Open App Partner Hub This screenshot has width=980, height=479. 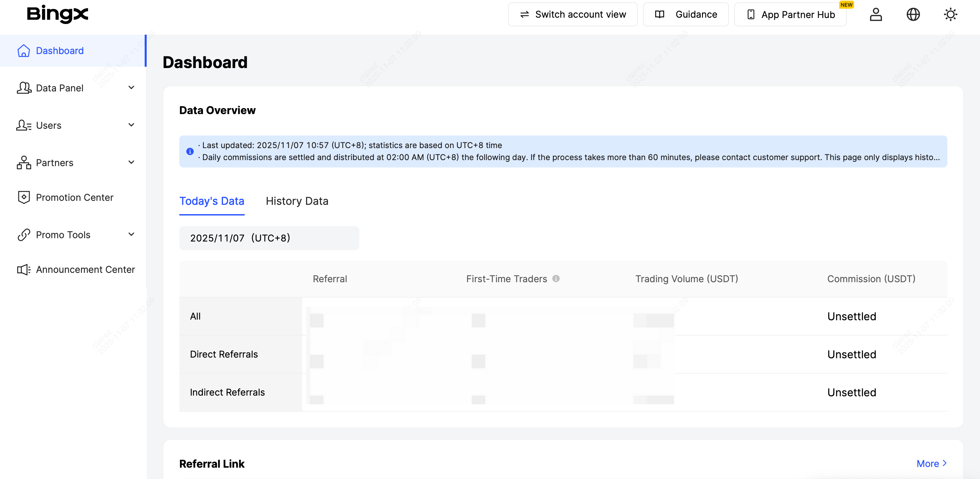point(790,14)
